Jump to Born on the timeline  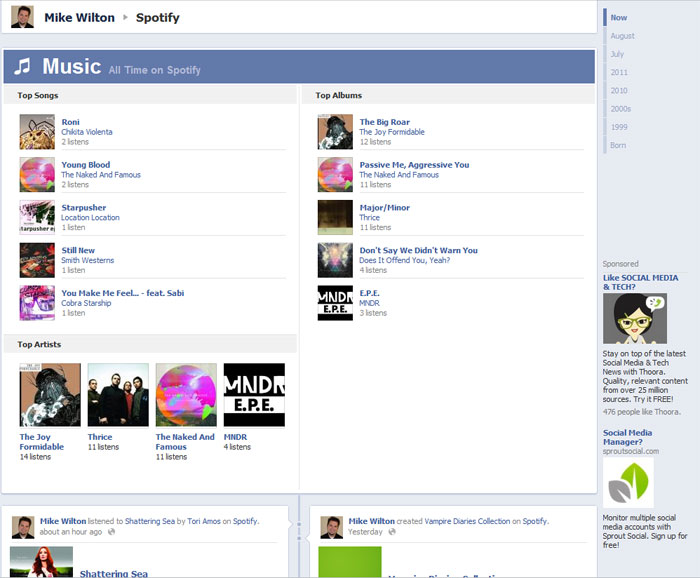point(618,146)
